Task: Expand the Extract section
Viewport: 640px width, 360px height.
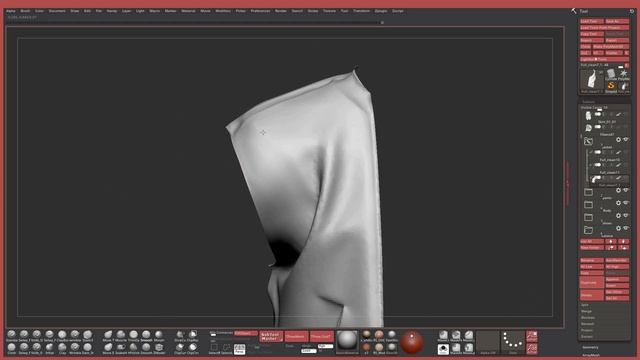Action: [587, 336]
